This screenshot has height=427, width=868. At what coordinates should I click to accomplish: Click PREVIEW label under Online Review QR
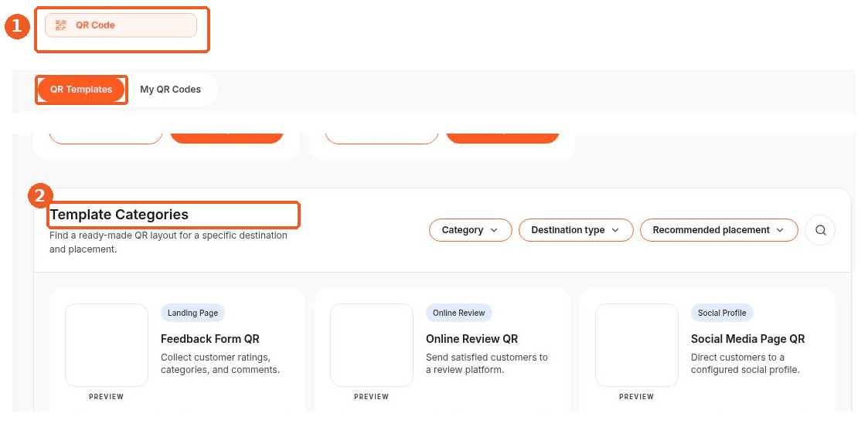[372, 397]
